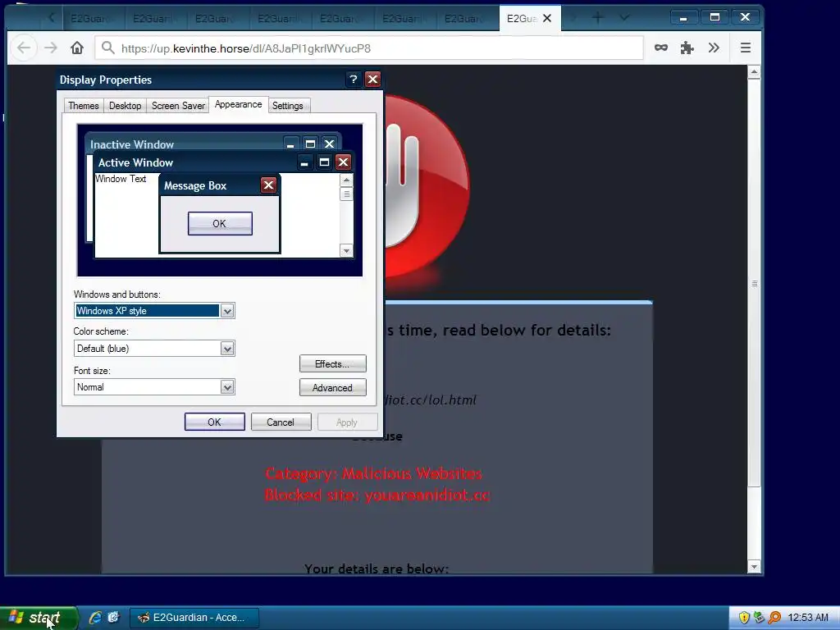Click the preview window scrollbar up arrow

pyautogui.click(x=346, y=180)
